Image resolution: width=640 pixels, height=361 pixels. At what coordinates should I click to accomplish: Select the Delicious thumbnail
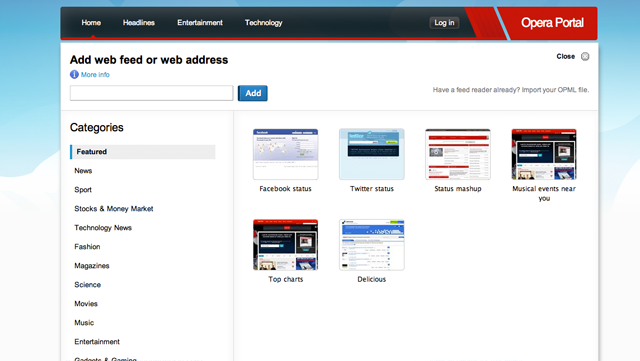pyautogui.click(x=371, y=245)
